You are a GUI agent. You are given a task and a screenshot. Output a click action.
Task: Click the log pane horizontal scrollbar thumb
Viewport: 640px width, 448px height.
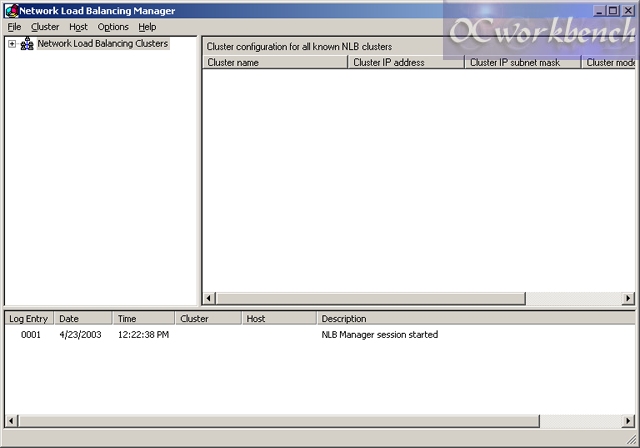(279, 421)
